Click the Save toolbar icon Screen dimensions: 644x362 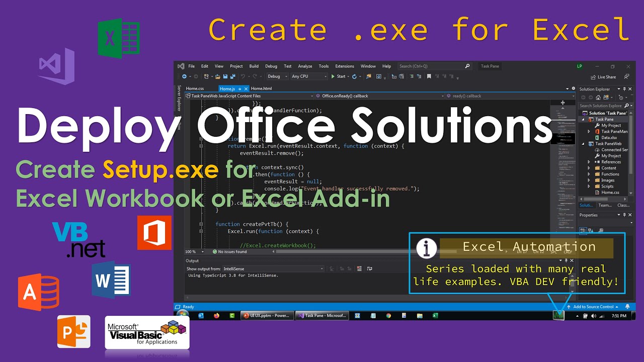tap(225, 76)
